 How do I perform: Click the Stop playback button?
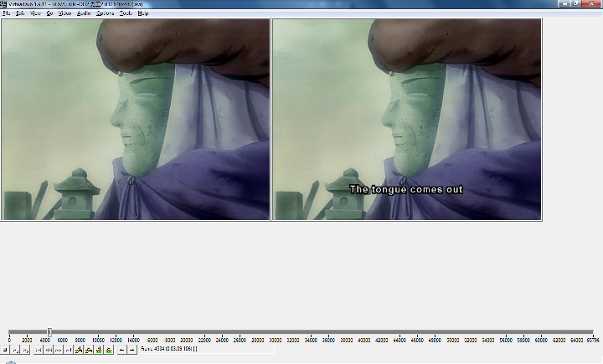pos(5,350)
